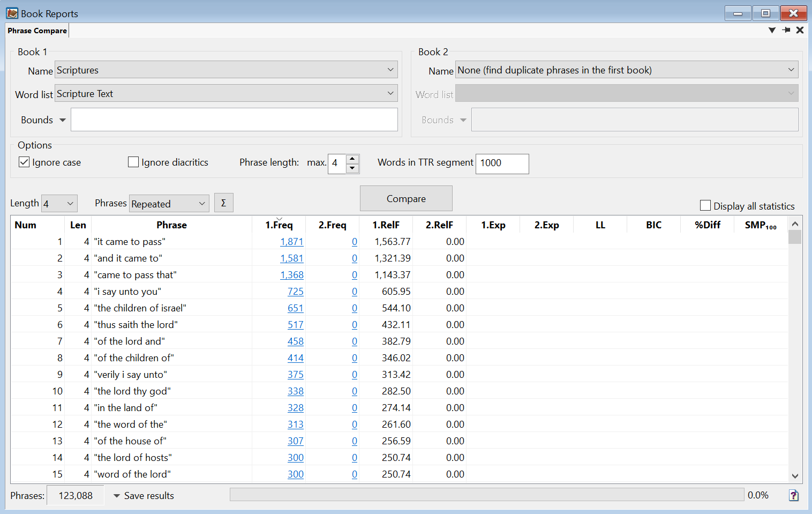Image resolution: width=812 pixels, height=514 pixels.
Task: Click the Words in TTR segment field
Action: pos(501,163)
